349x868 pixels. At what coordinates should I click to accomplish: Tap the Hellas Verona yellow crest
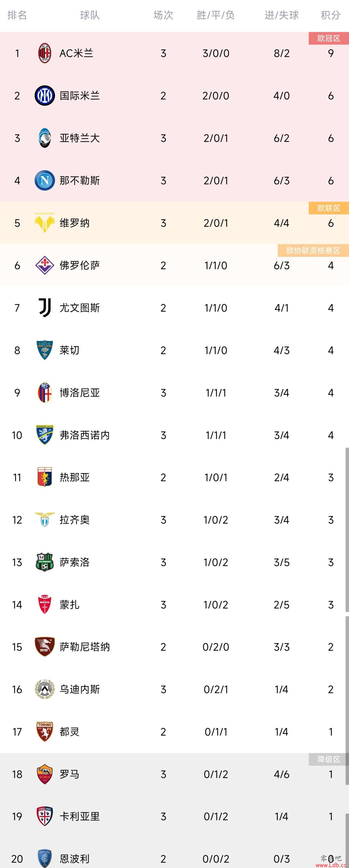click(45, 223)
